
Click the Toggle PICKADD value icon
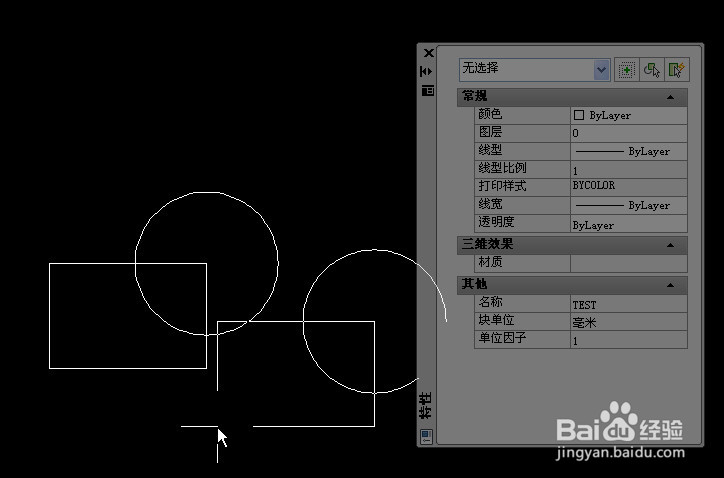(x=627, y=70)
